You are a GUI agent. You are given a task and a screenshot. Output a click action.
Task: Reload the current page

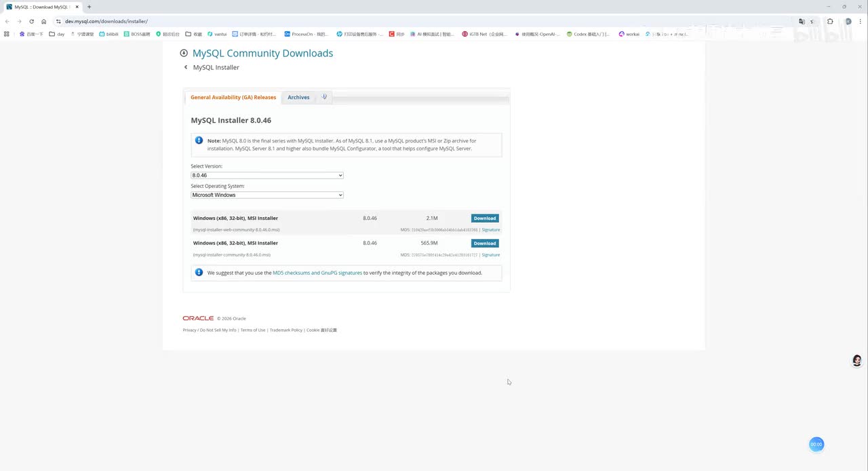coord(31,21)
